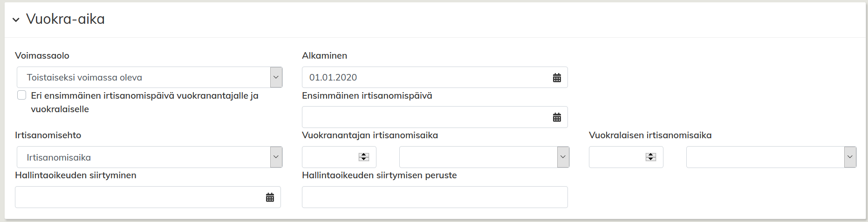Open the Irtisanomisehto dropdown

click(276, 157)
